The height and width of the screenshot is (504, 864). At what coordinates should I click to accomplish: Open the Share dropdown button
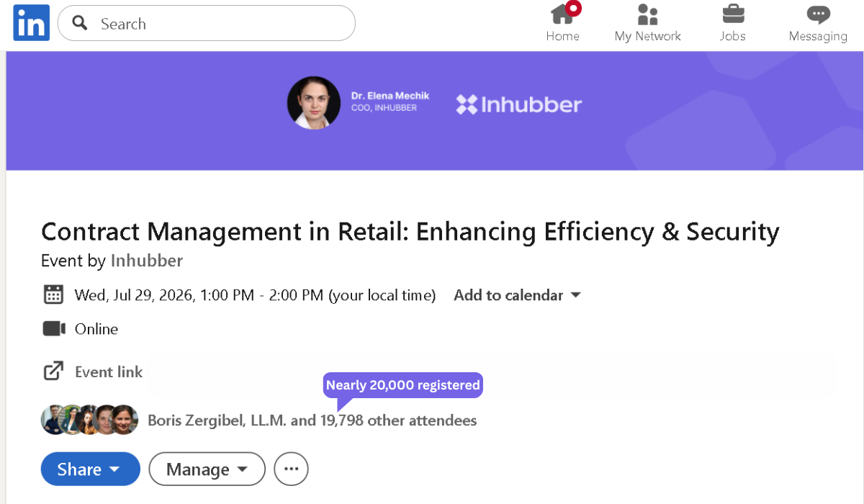pos(91,469)
